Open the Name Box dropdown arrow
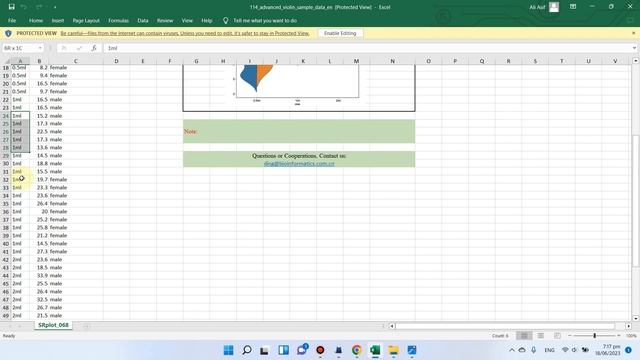The width and height of the screenshot is (640, 360). (40, 48)
